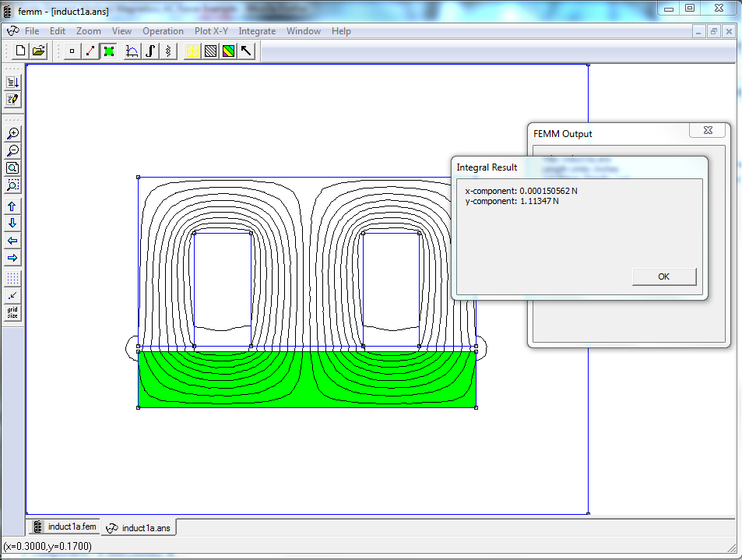Pan view left with left arrow
Image resolution: width=742 pixels, height=560 pixels.
click(x=12, y=241)
